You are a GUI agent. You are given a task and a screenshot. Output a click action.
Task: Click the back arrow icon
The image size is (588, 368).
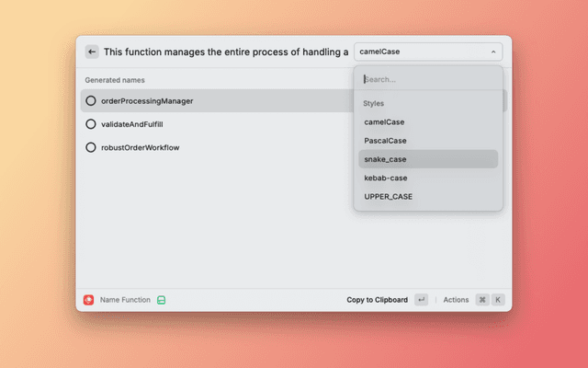click(92, 52)
